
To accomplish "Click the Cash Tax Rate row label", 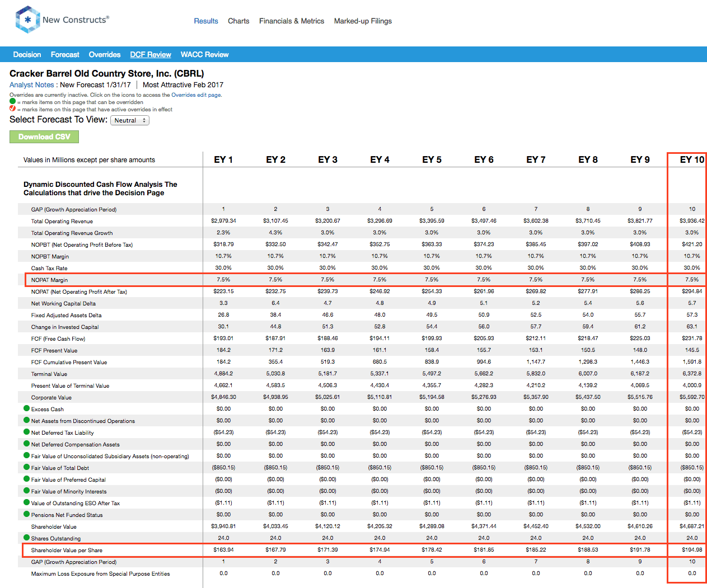I will (49, 269).
